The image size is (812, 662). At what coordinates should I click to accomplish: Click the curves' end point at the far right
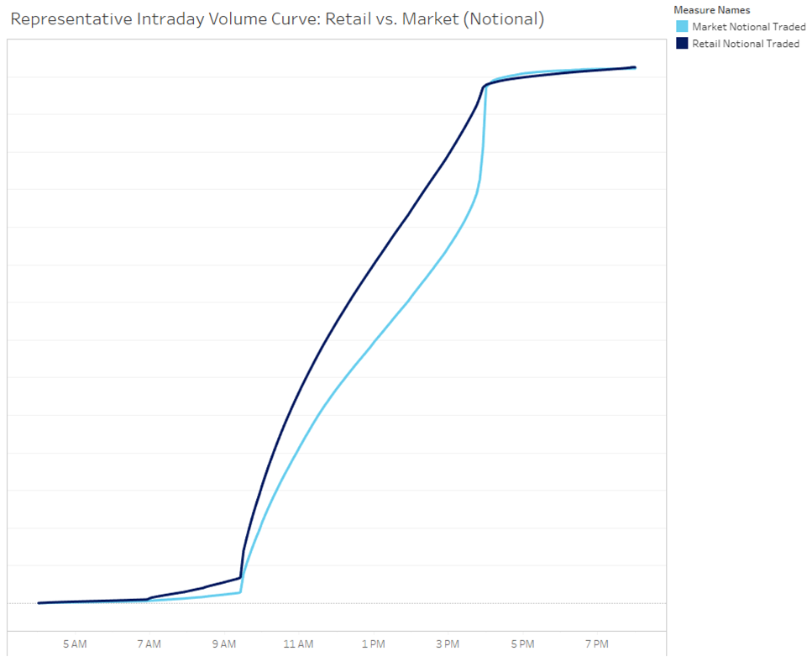(634, 67)
